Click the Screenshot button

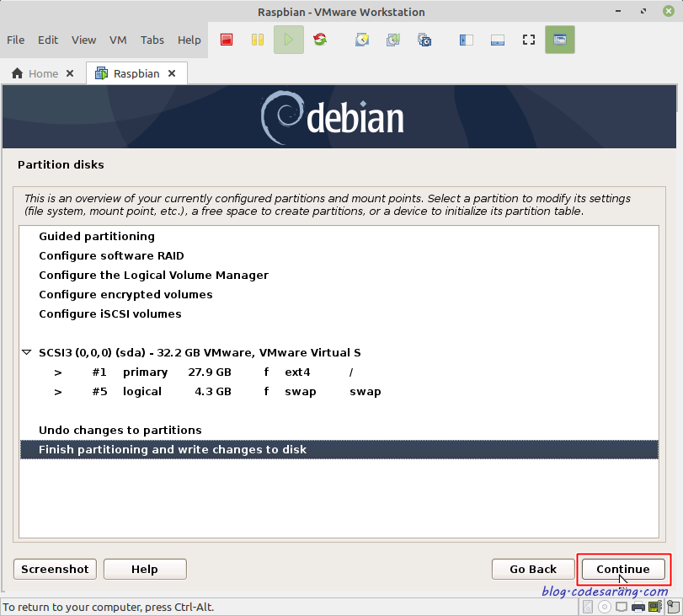point(55,570)
